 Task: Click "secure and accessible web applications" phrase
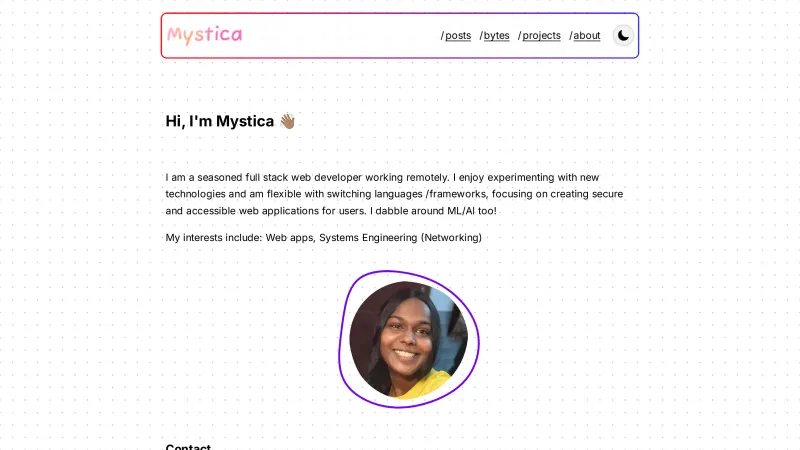pyautogui.click(x=394, y=203)
